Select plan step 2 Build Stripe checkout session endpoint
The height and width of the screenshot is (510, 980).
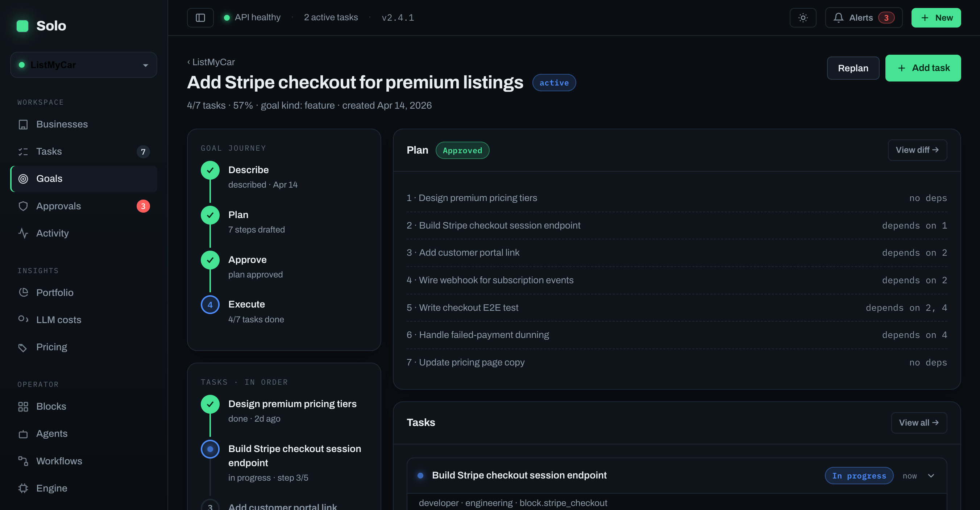click(x=676, y=226)
